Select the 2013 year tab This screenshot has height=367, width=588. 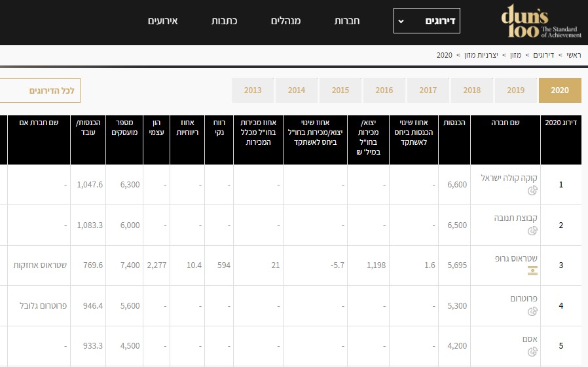click(x=252, y=90)
